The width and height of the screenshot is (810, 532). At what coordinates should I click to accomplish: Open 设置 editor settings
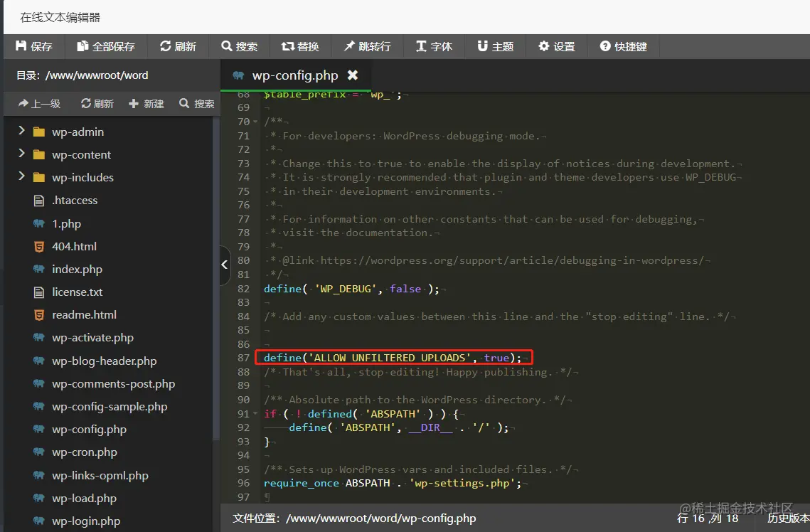coord(557,46)
